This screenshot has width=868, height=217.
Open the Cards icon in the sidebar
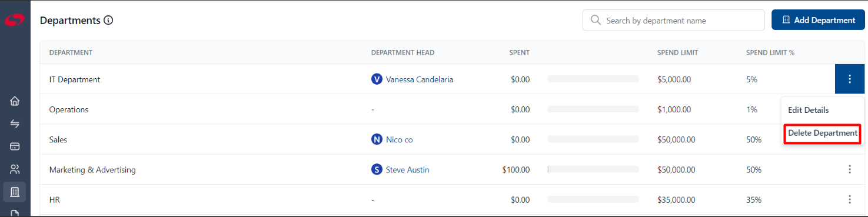click(x=15, y=146)
